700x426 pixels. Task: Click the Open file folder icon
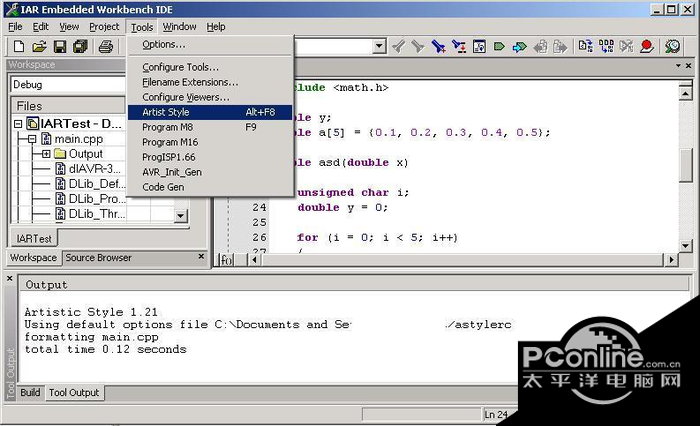tap(39, 46)
